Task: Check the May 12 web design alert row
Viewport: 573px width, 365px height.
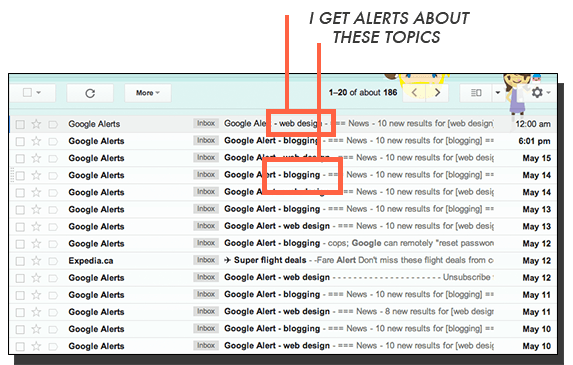Action: [x=20, y=278]
